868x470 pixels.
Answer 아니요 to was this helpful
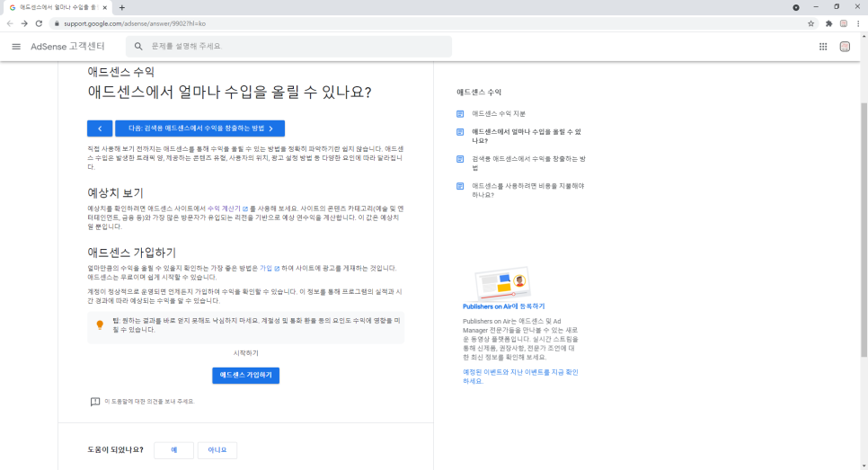pos(217,450)
